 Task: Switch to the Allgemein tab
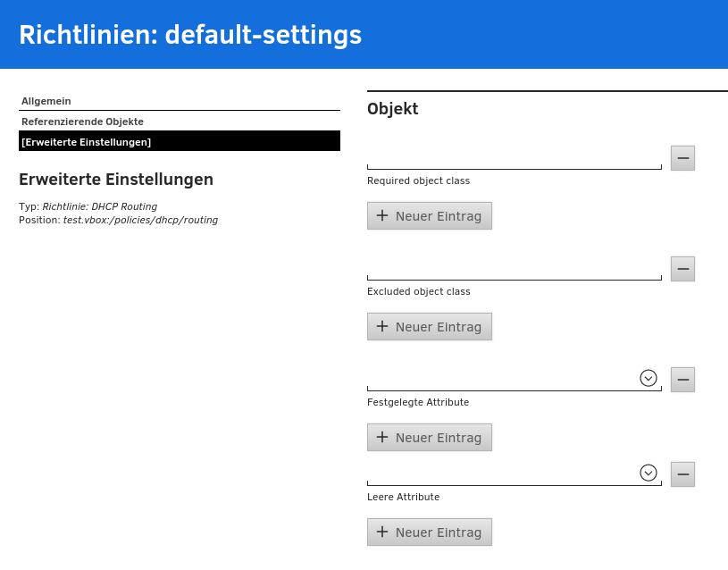(46, 101)
